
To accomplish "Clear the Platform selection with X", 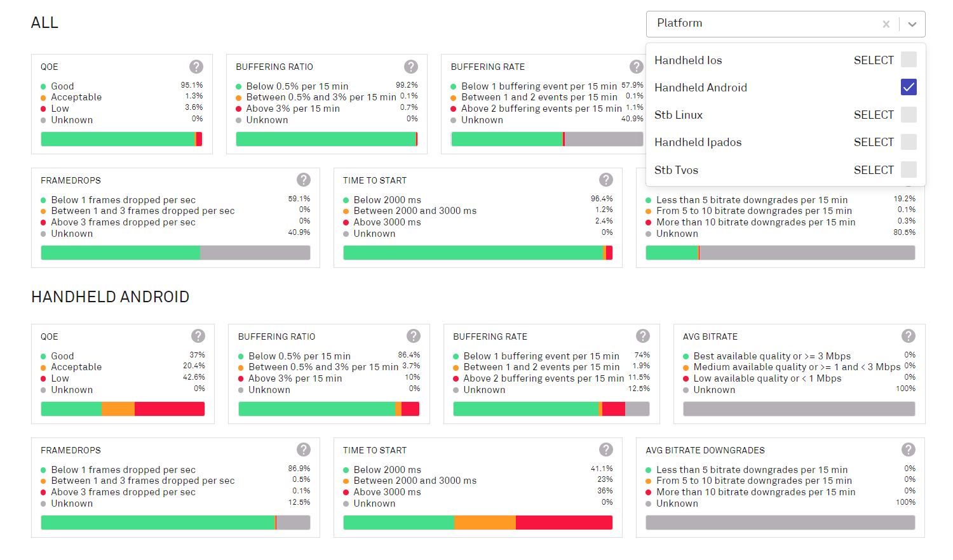I will pyautogui.click(x=886, y=24).
